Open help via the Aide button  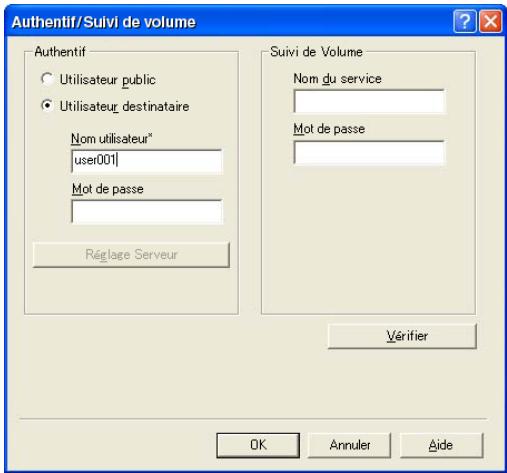click(441, 445)
